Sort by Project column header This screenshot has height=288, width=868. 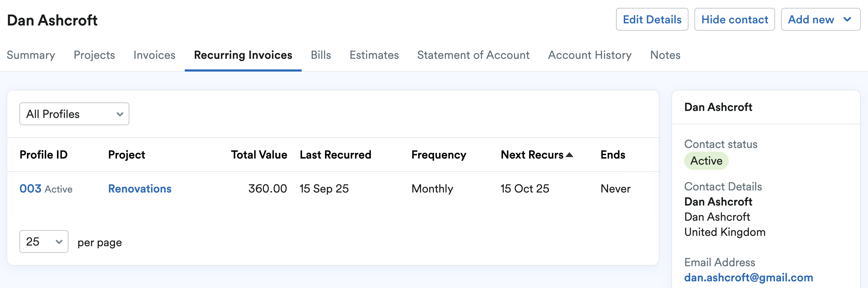point(126,155)
